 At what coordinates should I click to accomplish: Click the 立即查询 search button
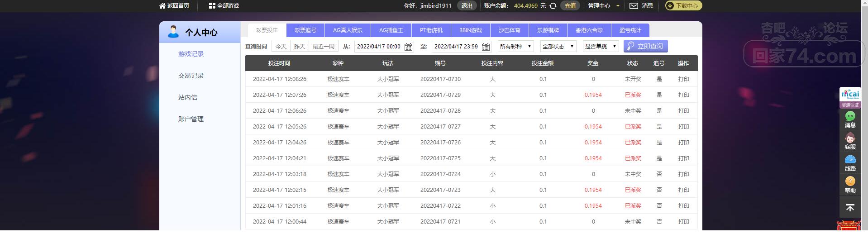point(646,46)
